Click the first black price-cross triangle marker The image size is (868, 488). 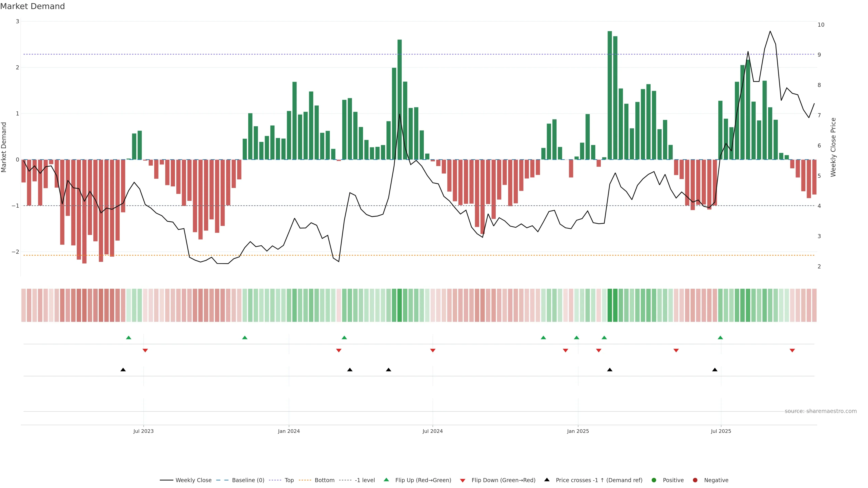coord(123,370)
